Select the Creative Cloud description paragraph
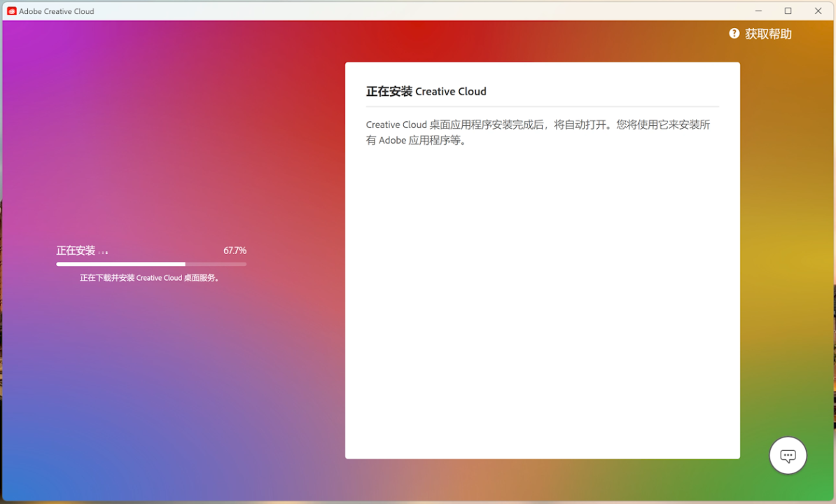Screen dimensions: 836x504 point(538,132)
